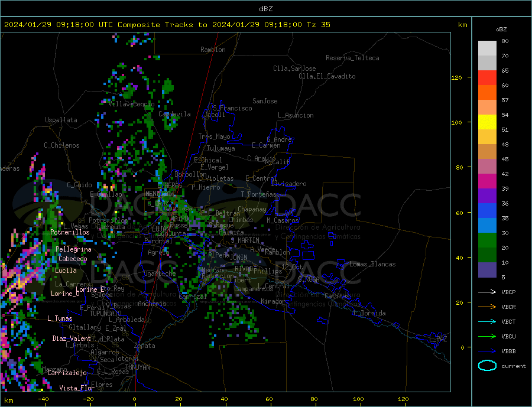Screen dimensions: 532x407
Task: Click the green VBCU arrow icon
Action: pyautogui.click(x=487, y=337)
